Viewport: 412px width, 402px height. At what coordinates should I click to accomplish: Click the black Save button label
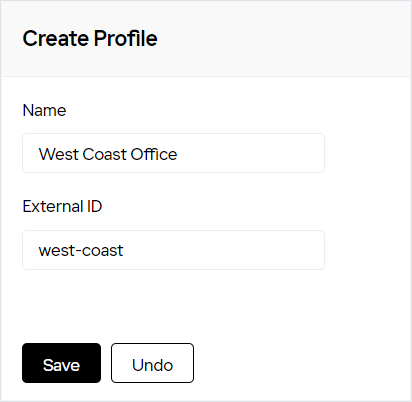coord(61,365)
